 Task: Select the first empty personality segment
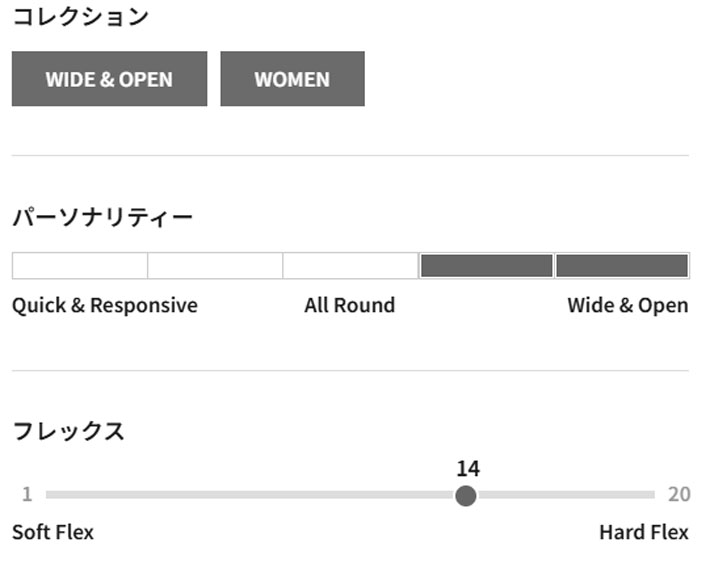click(x=80, y=266)
